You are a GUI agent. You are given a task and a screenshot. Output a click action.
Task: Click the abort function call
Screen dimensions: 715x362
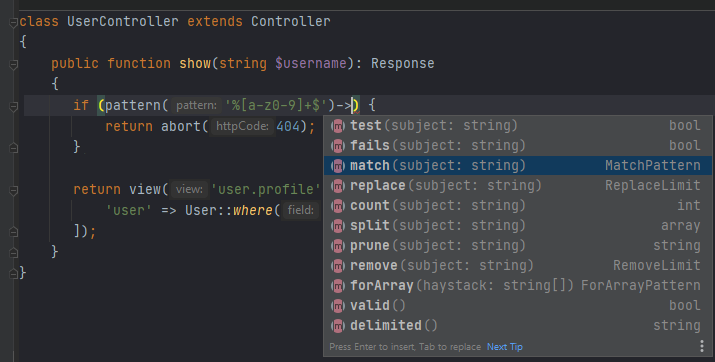pyautogui.click(x=181, y=126)
